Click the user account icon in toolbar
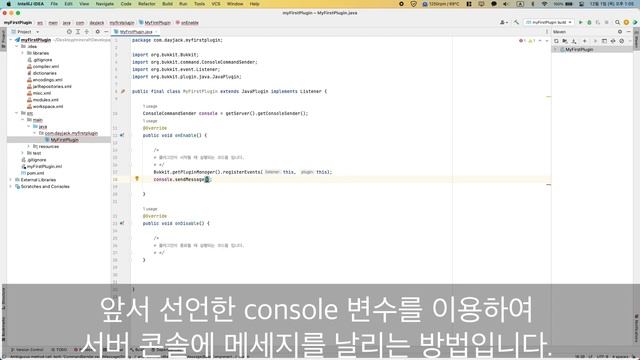The height and width of the screenshot is (360, 640). pyautogui.click(x=503, y=22)
